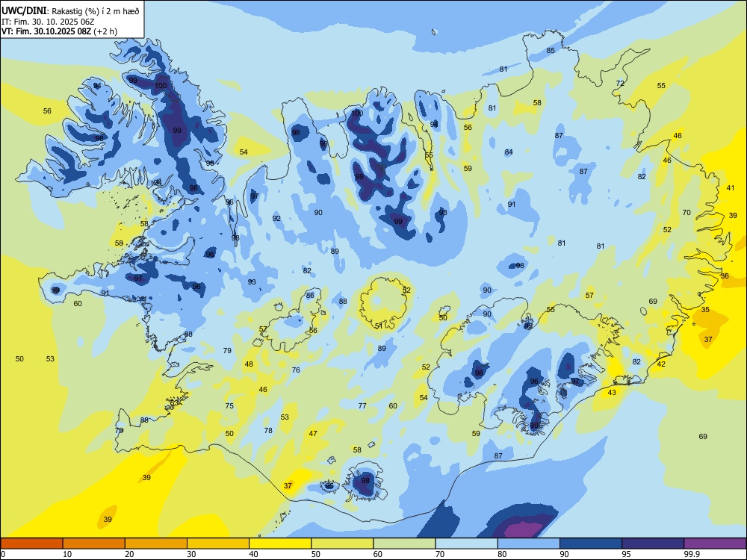Viewport: 747px width, 560px height.
Task: Pick the humidity reading 41
Action: pos(731,188)
